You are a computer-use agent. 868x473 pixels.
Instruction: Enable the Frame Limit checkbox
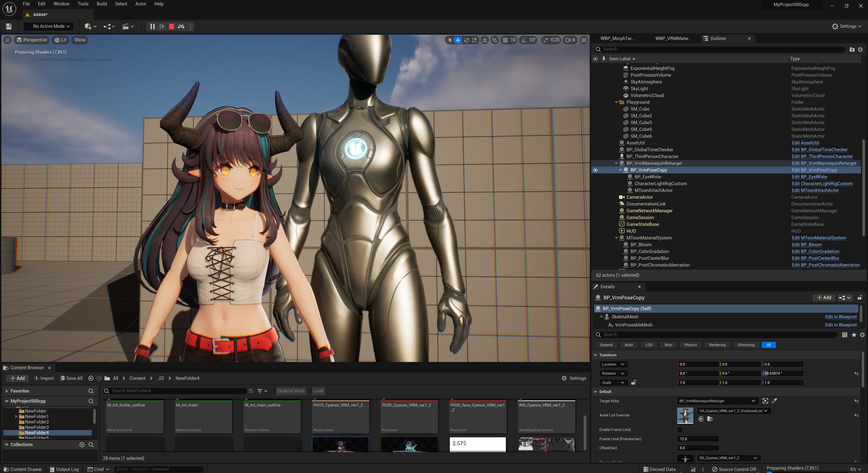680,429
